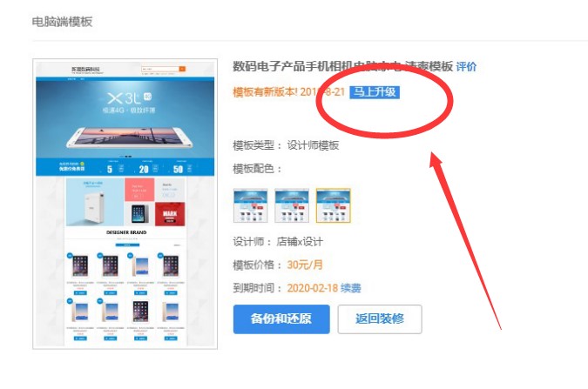Click the 马上升级 upgrade button
This screenshot has width=588, height=389.
tap(375, 92)
